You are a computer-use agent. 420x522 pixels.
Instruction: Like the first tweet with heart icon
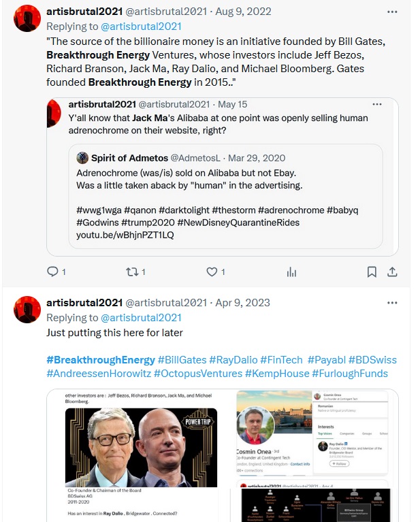coord(212,272)
